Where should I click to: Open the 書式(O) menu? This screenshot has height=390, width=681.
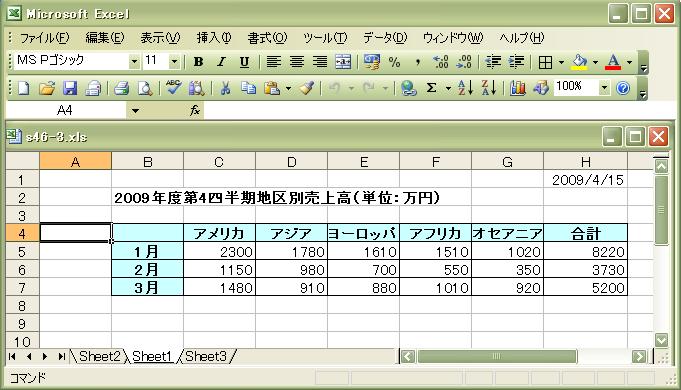[267, 38]
